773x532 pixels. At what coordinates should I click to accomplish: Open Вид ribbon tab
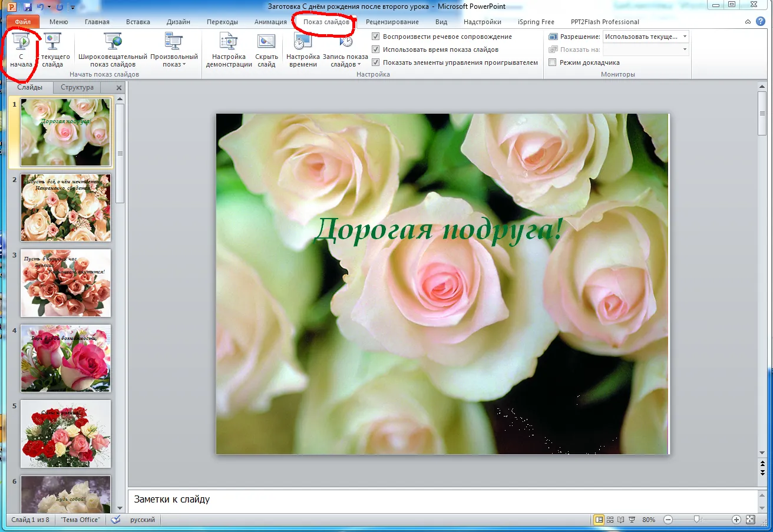click(x=441, y=22)
